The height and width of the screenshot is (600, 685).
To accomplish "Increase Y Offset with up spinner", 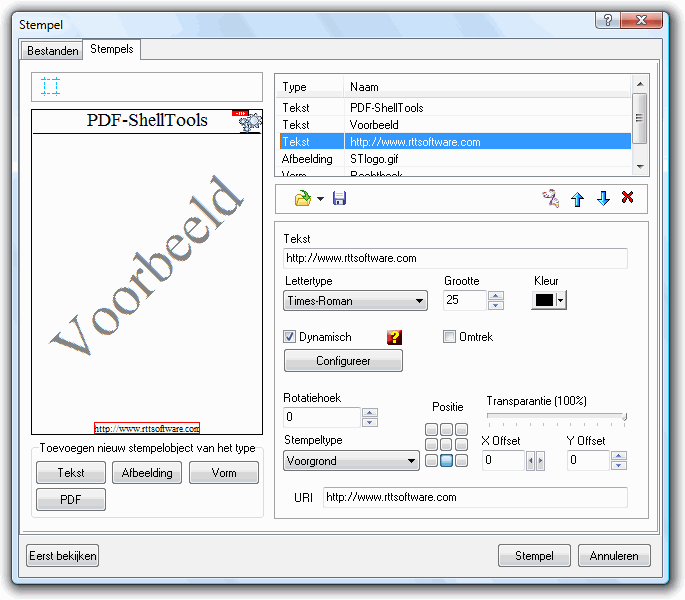I will tap(619, 456).
